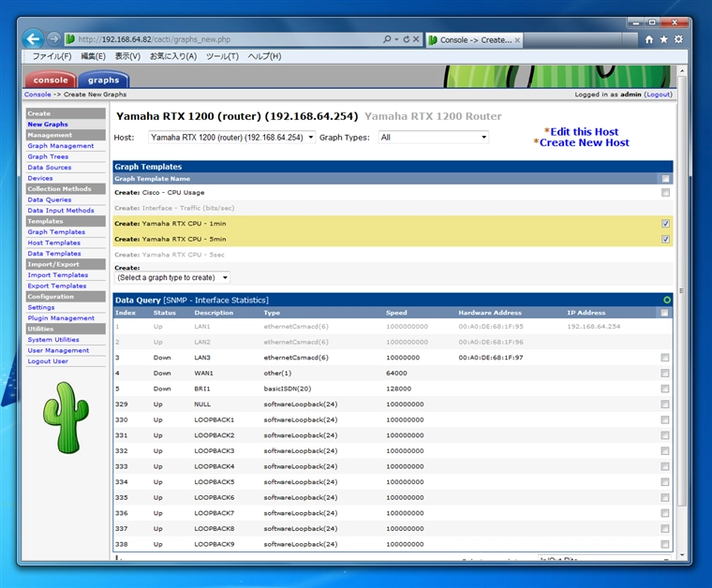
Task: Click the stop loading X icon in address bar
Action: (416, 39)
